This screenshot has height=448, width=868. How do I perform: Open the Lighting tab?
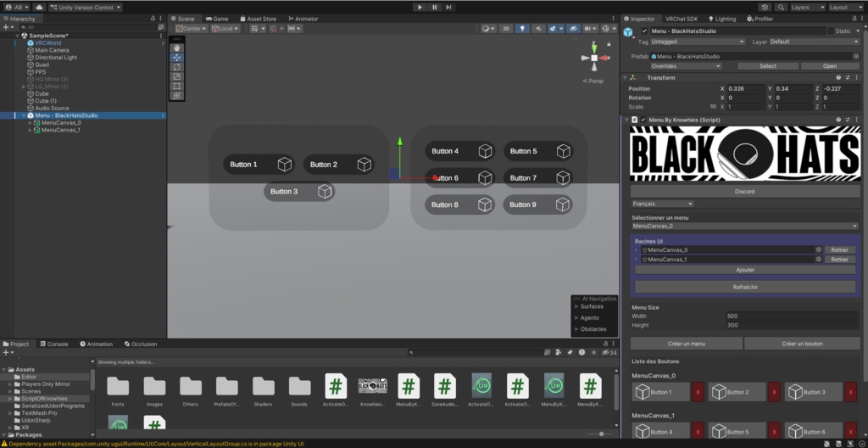722,19
